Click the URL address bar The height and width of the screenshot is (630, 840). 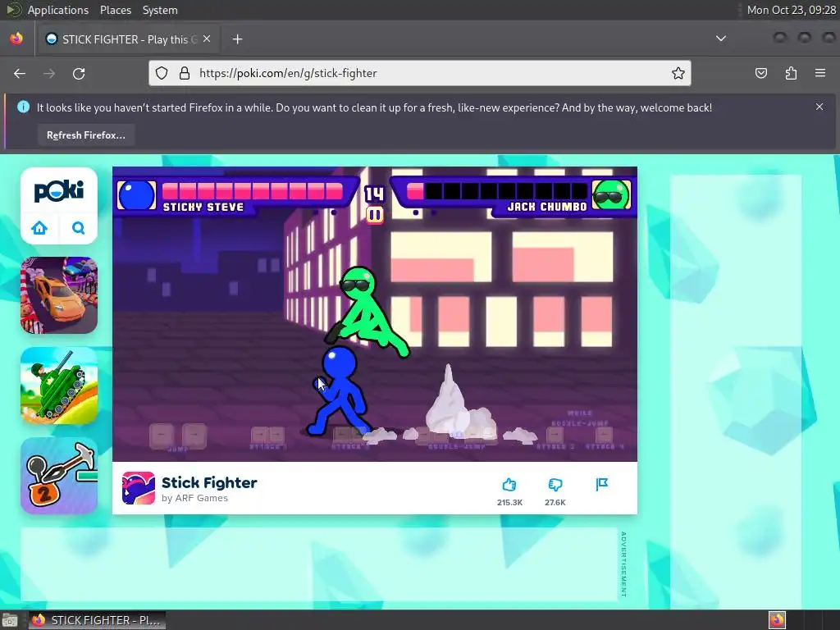[419, 73]
